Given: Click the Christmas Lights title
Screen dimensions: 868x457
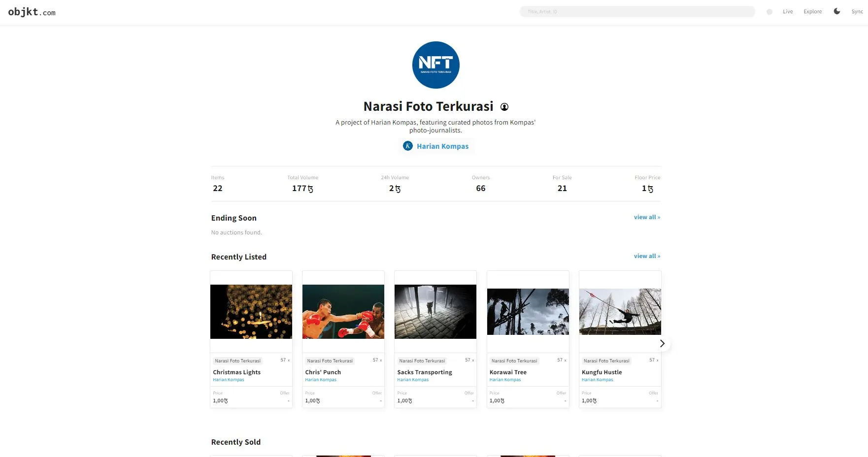Looking at the screenshot, I should [236, 372].
